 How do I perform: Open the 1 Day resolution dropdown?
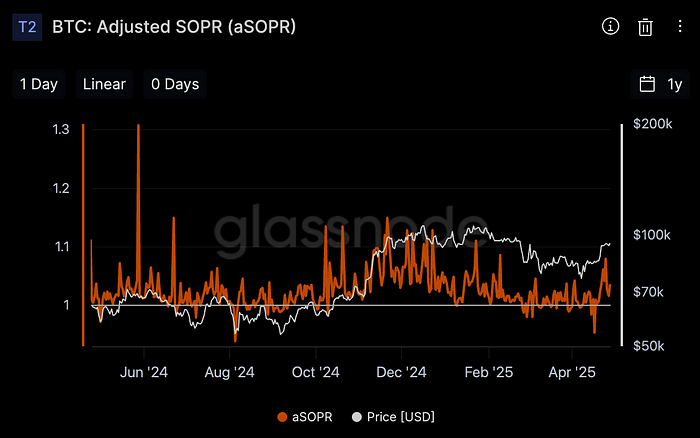click(x=39, y=84)
